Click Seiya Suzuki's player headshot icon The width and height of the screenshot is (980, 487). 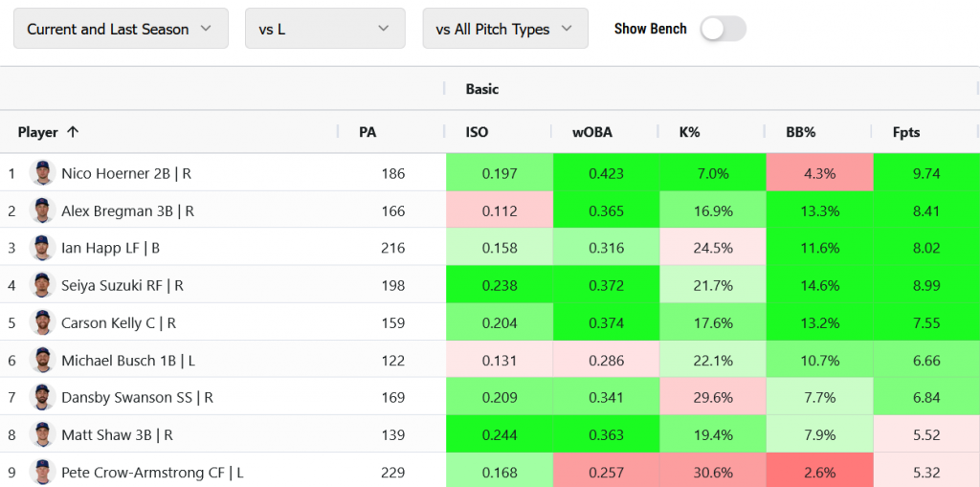coord(43,285)
